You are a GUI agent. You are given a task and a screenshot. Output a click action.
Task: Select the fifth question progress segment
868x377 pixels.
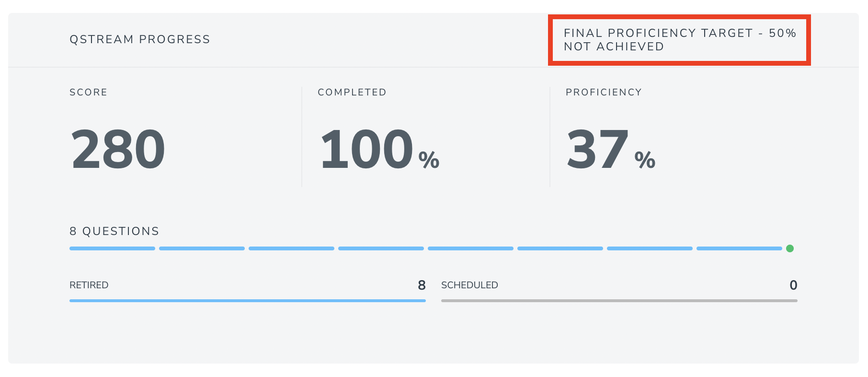[x=470, y=248]
